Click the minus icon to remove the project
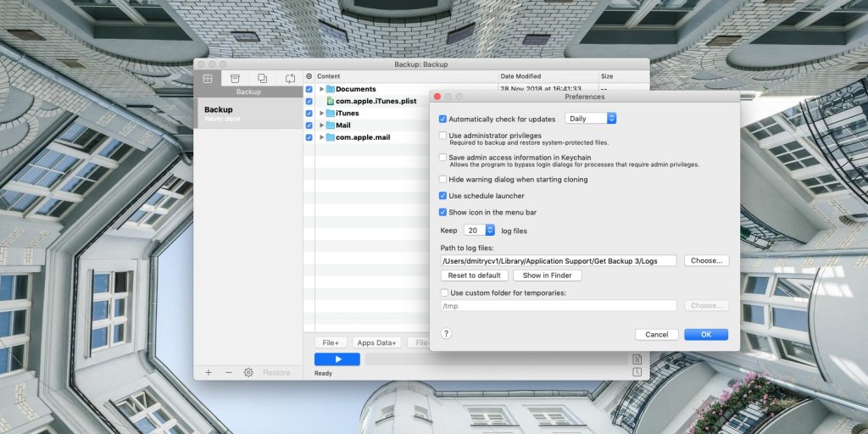This screenshot has height=434, width=868. [228, 372]
